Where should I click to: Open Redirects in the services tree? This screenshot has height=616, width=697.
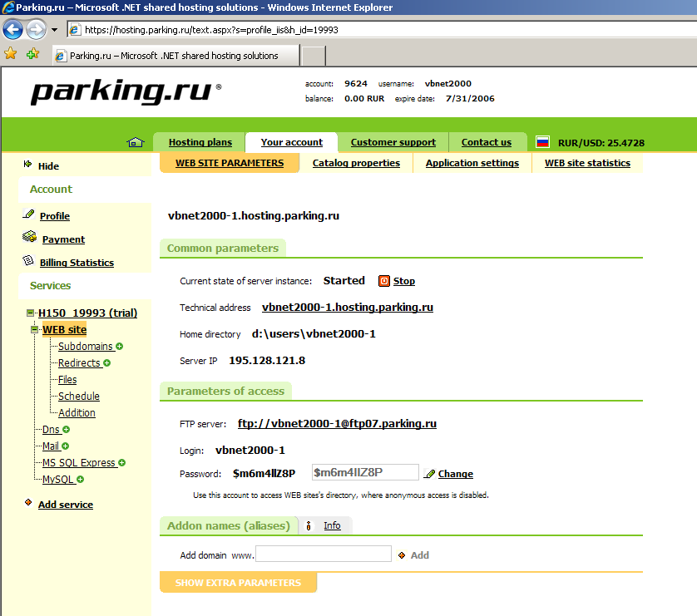click(79, 362)
